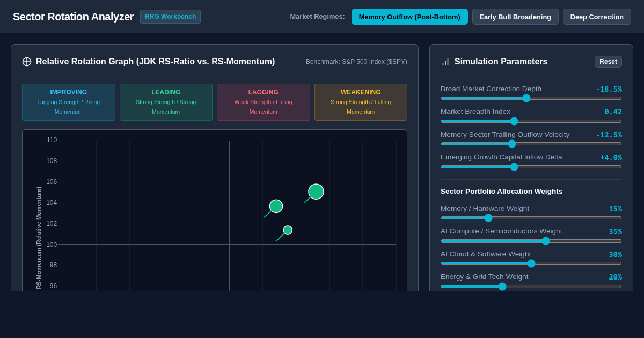Click the Sector Portfolio Allocation Weights heading
Viewport: 644px width, 338px height.
click(x=502, y=191)
